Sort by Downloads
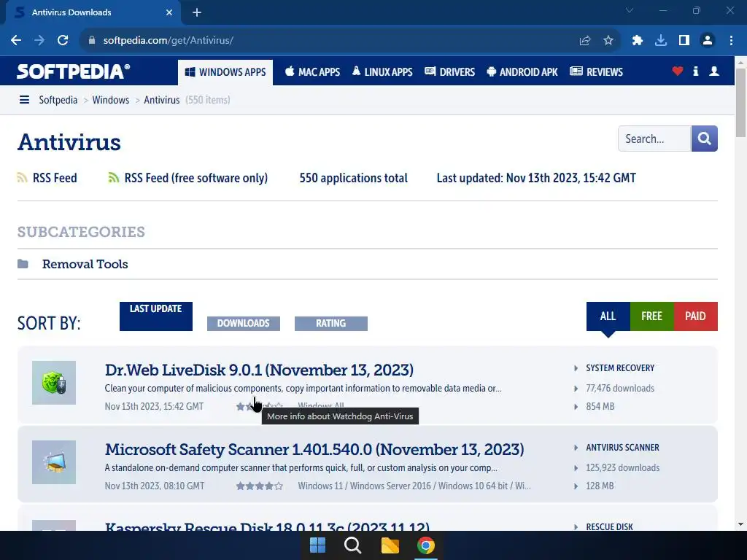Screen dimensions: 747x560 [x=244, y=323]
